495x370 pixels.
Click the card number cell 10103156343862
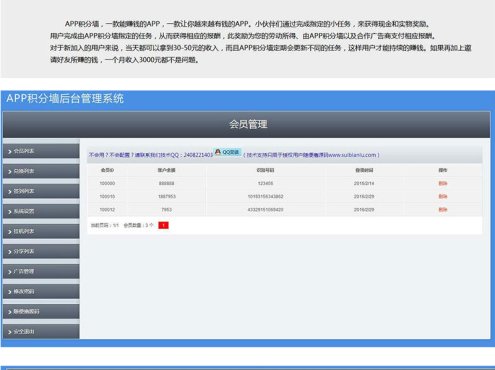[x=265, y=196]
